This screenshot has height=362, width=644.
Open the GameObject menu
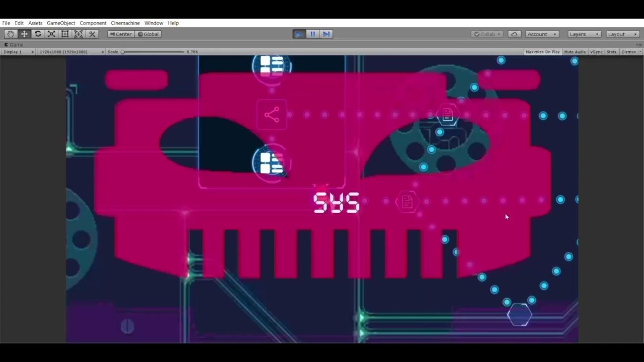61,23
